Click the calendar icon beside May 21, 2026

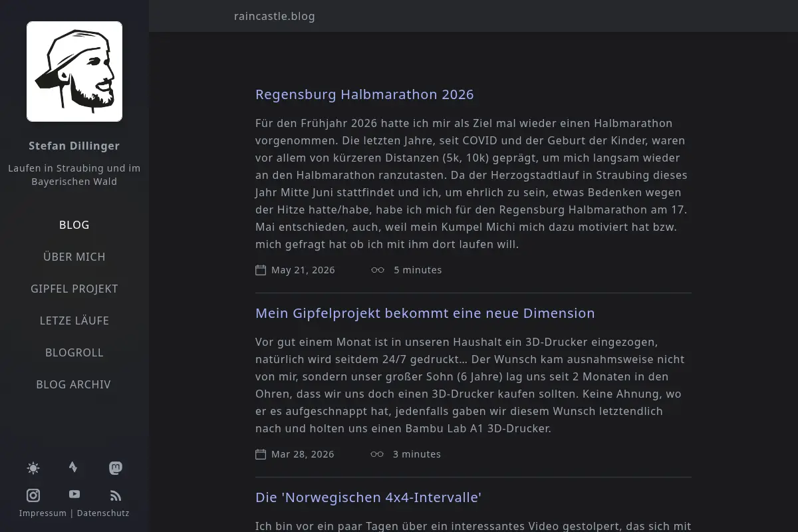[261, 270]
